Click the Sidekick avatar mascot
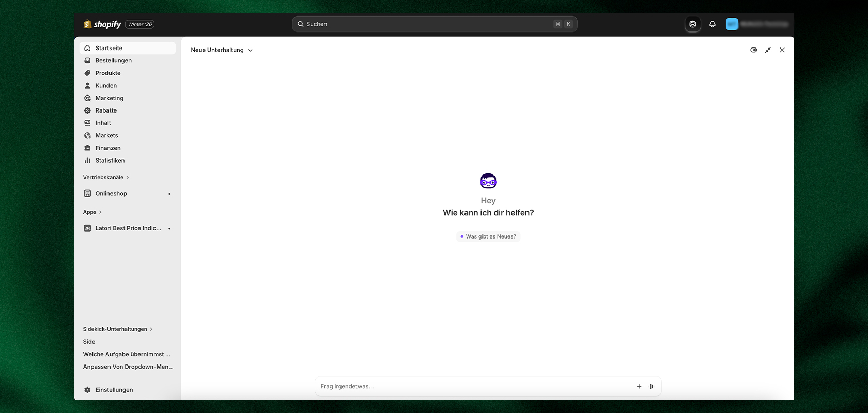This screenshot has width=868, height=413. click(488, 181)
